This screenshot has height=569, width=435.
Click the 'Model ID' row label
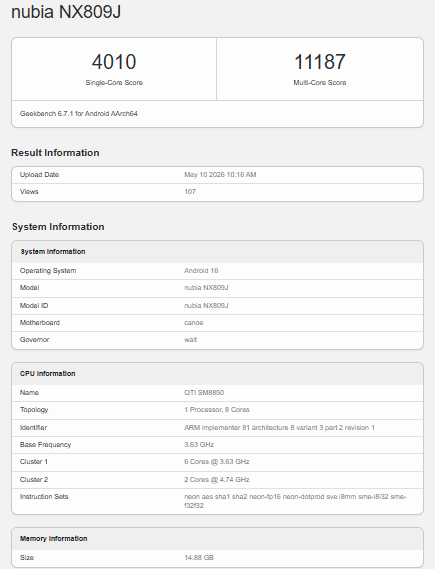34,306
